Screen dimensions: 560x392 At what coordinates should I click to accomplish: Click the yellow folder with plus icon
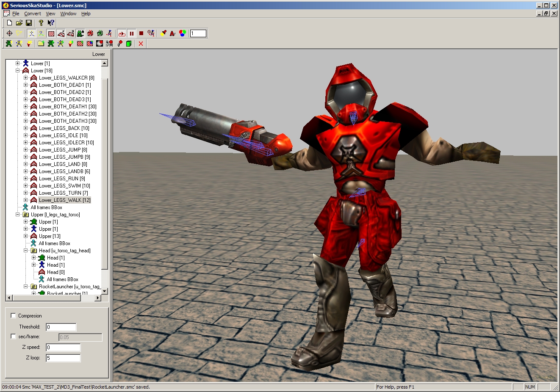coord(41,44)
